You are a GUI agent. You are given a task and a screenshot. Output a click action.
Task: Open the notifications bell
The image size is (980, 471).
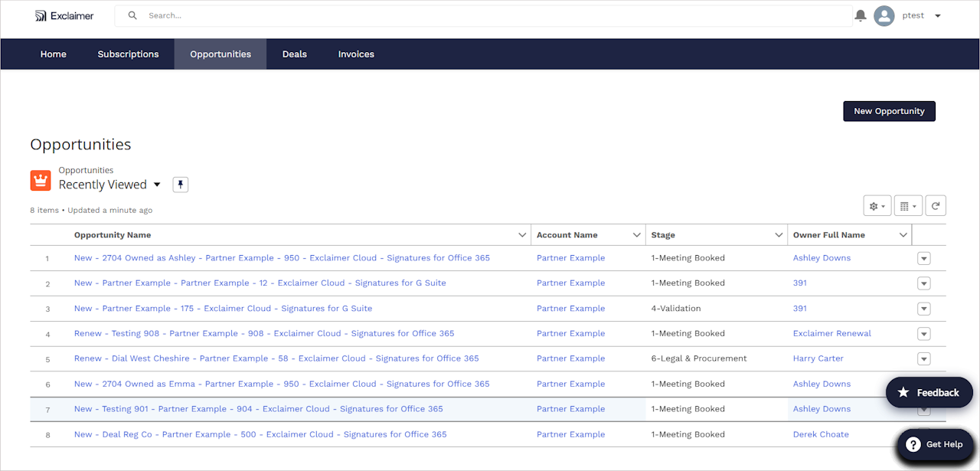861,16
